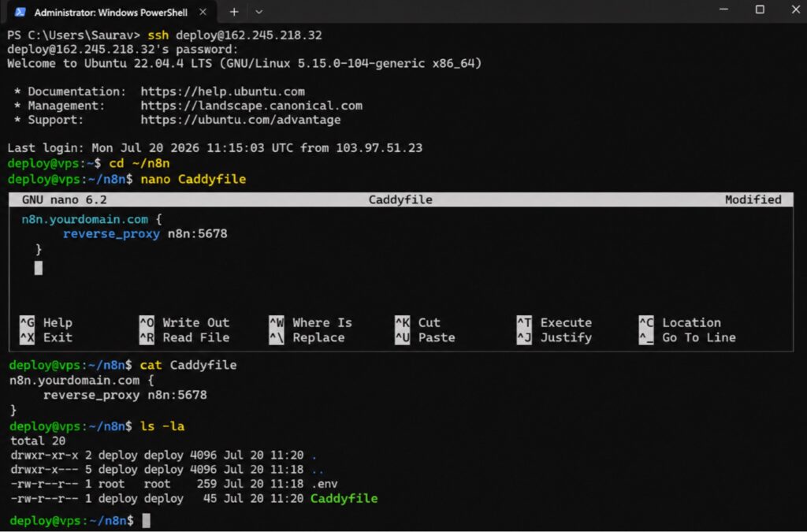Click the 'cd ~/n8n' command
807x532 pixels.
point(139,163)
